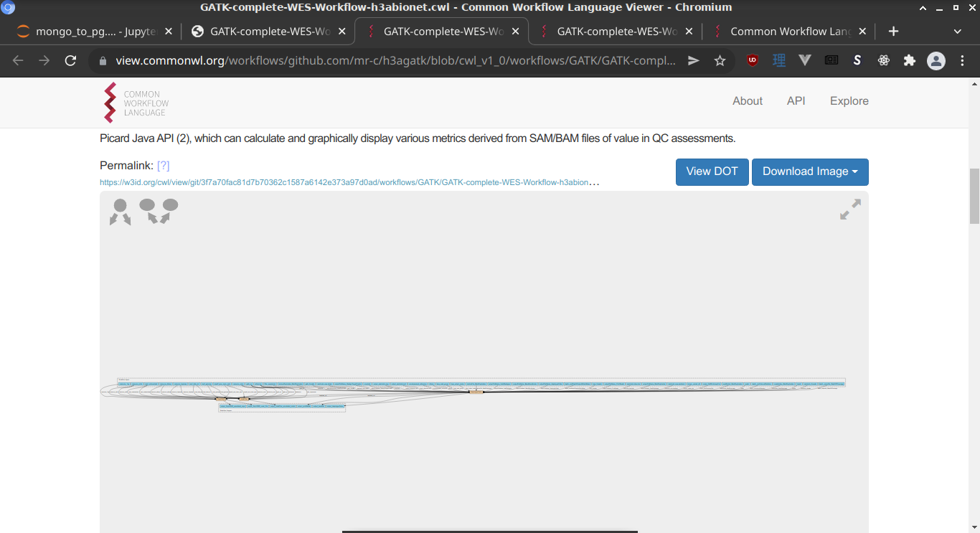This screenshot has width=980, height=533.
Task: Switch to the second GATK-complete-WES tab with globe icon
Action: (269, 32)
